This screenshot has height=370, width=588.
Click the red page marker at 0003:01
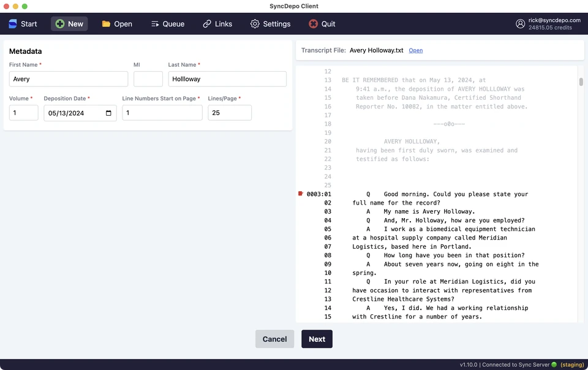[x=300, y=194]
